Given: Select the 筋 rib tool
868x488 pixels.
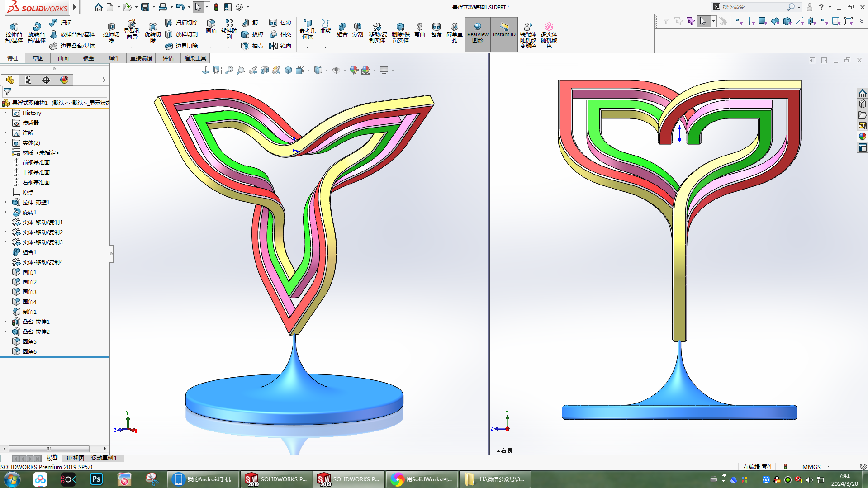Looking at the screenshot, I should pos(250,22).
